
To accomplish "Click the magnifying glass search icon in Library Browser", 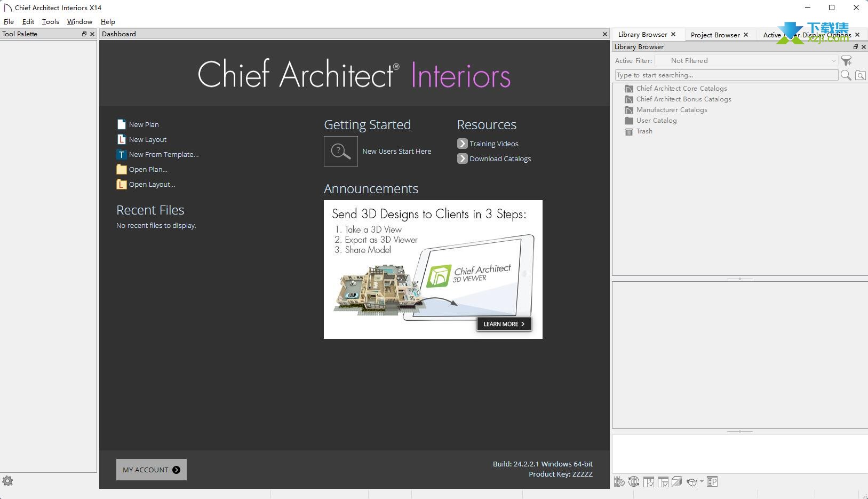I will pos(846,75).
